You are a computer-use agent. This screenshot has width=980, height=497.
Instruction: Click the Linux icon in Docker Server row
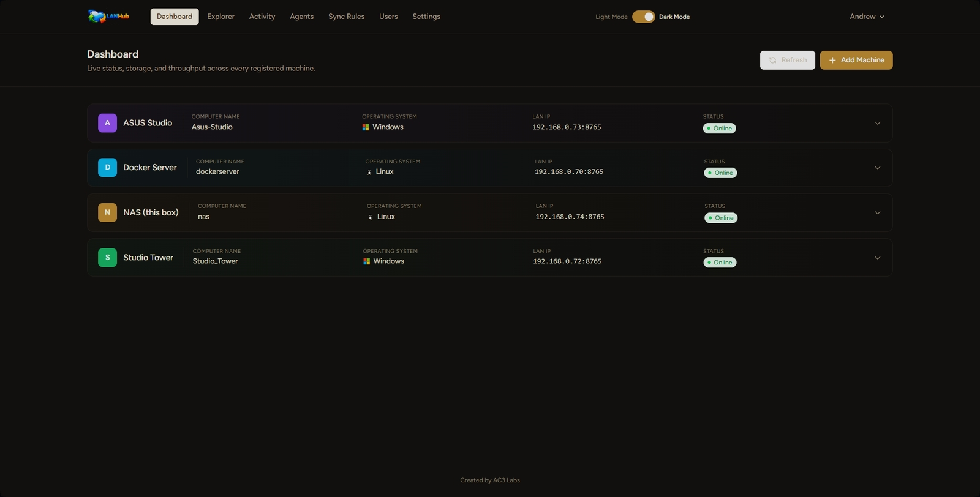coord(369,172)
